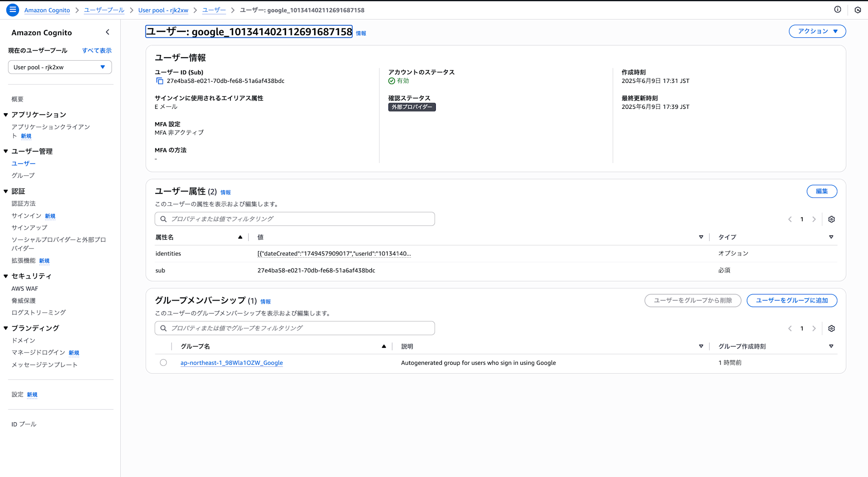Go to next page of group memberships

point(814,329)
